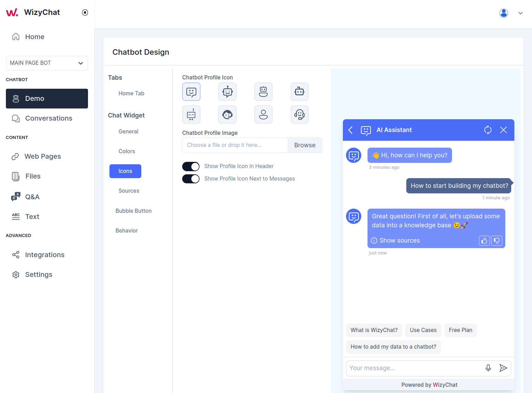Toggle the sidebar pin circle icon

[85, 12]
